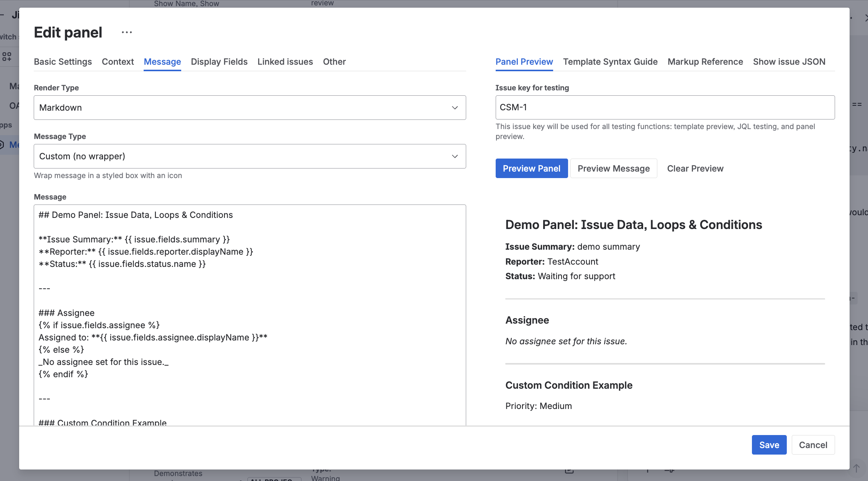Click the '### Assignee' line in the template
This screenshot has height=481, width=868.
(x=66, y=313)
